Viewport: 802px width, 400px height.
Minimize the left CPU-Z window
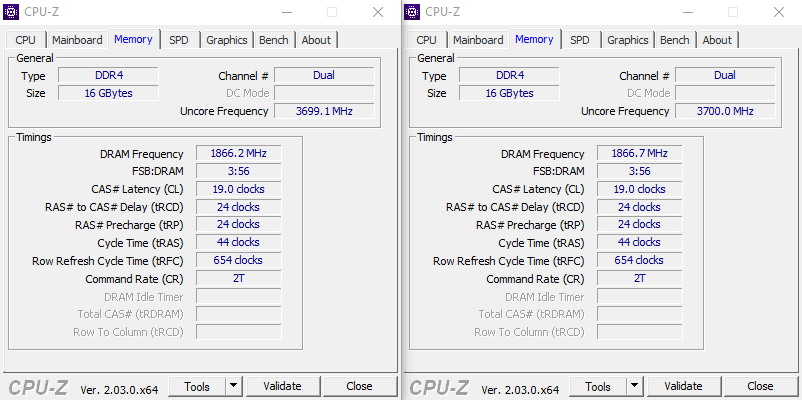click(x=287, y=12)
